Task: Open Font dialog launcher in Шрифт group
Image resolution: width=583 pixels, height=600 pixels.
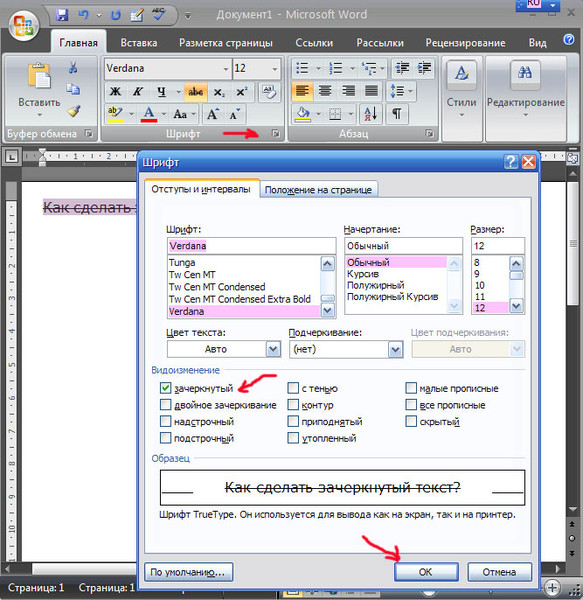Action: pyautogui.click(x=275, y=134)
